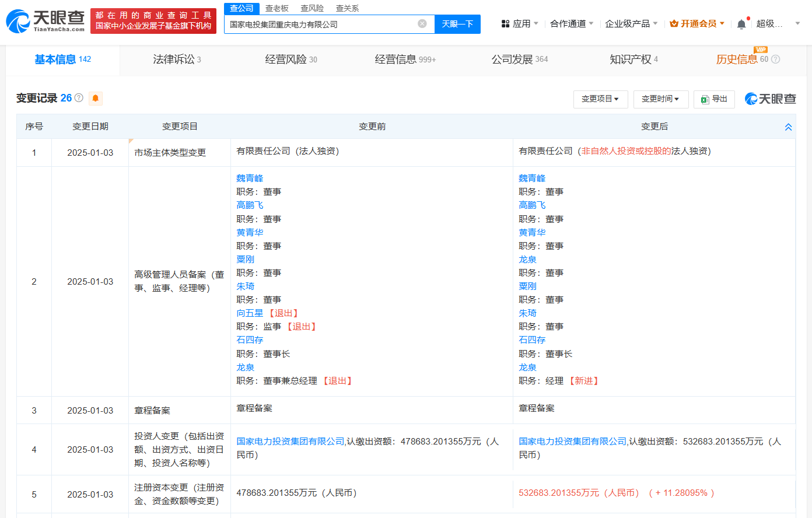Click the red 国家中小企业发展子基金 banner
Viewport: 812px width, 518px height.
tap(153, 21)
